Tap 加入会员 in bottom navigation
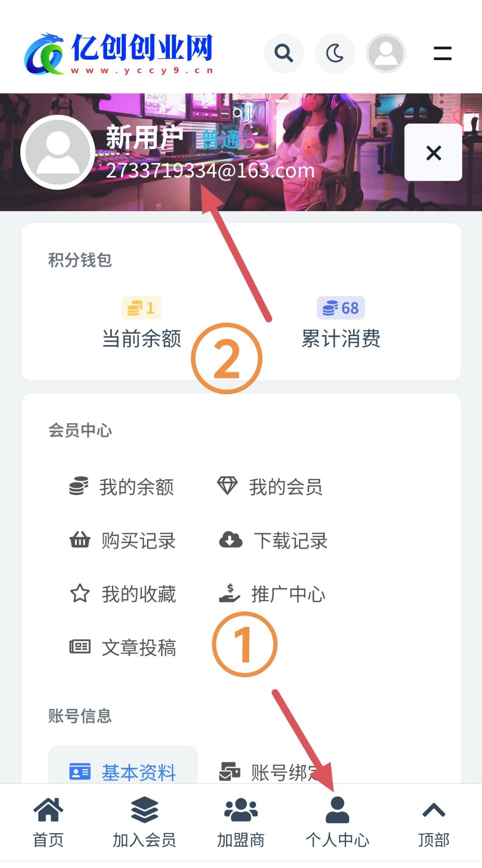Screen dimensions: 482x868 144,823
